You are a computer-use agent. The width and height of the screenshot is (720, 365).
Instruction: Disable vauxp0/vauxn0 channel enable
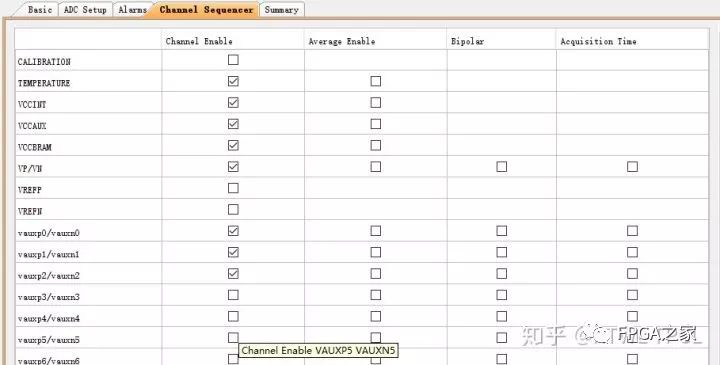tap(233, 231)
